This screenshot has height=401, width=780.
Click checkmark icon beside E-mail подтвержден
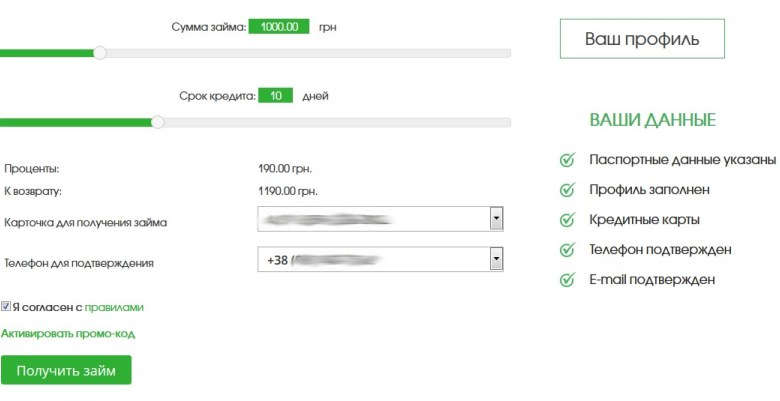tap(567, 280)
